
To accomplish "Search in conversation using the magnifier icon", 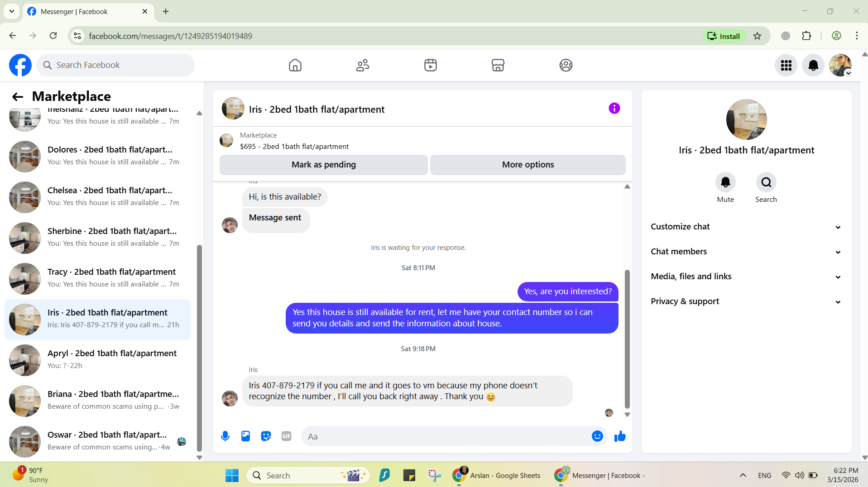I will pyautogui.click(x=766, y=182).
